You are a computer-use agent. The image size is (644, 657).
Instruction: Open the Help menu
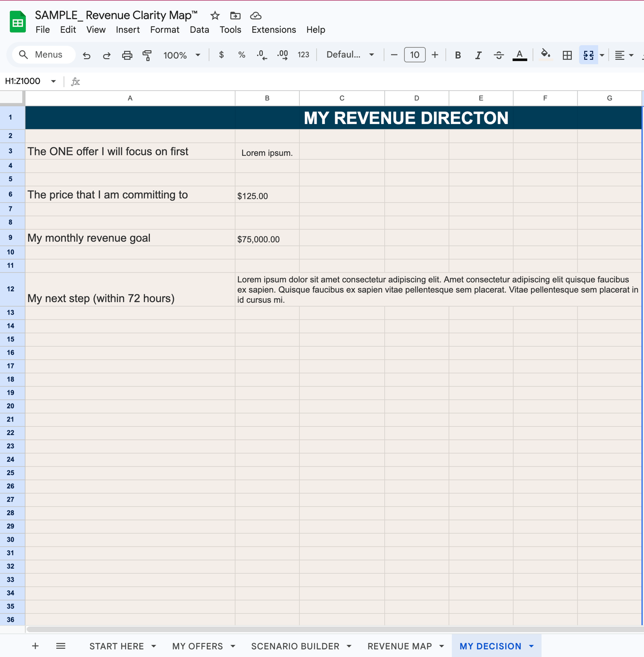[316, 30]
